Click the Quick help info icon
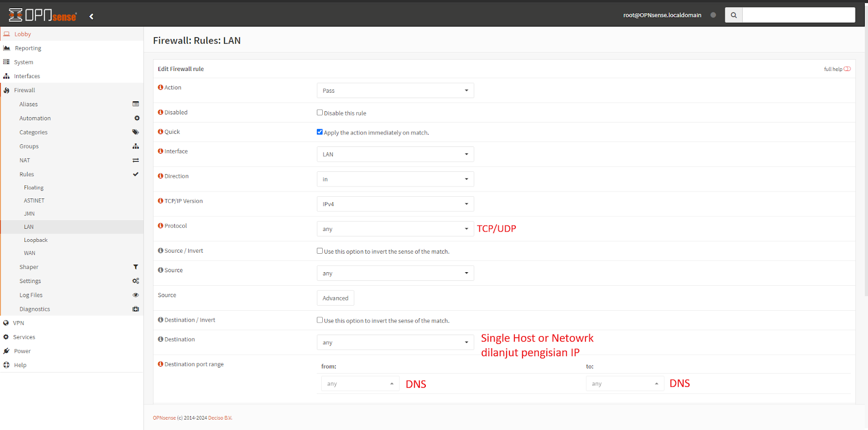The height and width of the screenshot is (430, 868). (x=161, y=132)
